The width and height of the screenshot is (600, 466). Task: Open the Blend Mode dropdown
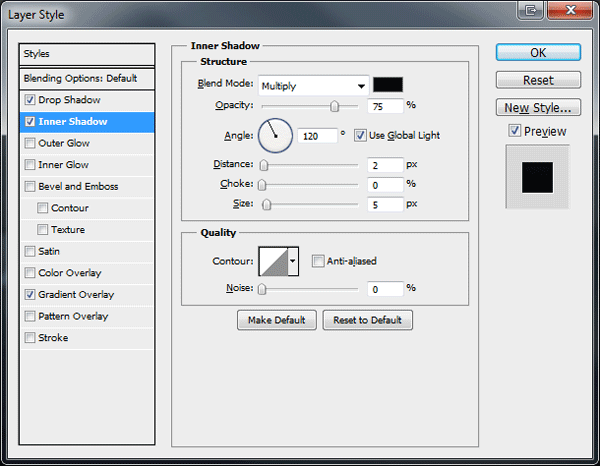tap(313, 86)
